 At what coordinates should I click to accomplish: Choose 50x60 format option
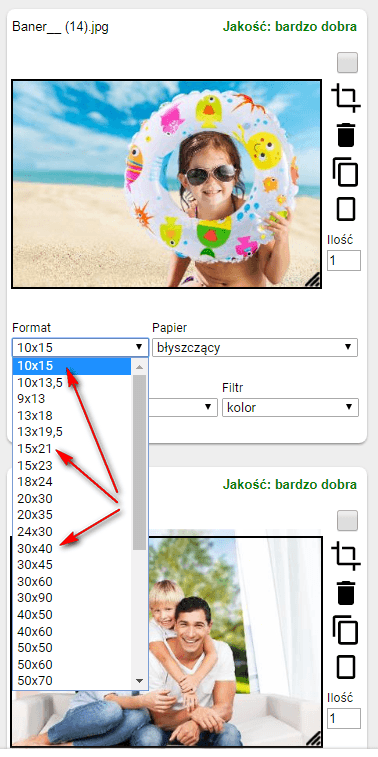[72, 664]
